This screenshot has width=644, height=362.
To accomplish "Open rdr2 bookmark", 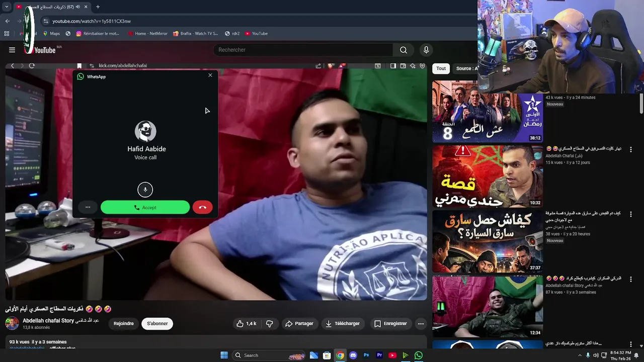I will click(x=232, y=34).
